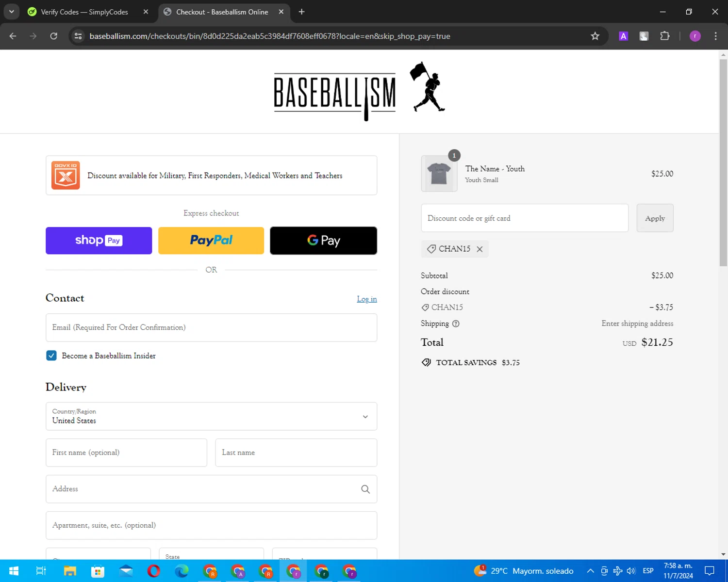The width and height of the screenshot is (728, 582).
Task: Click the GovX ID discount icon
Action: (x=66, y=175)
